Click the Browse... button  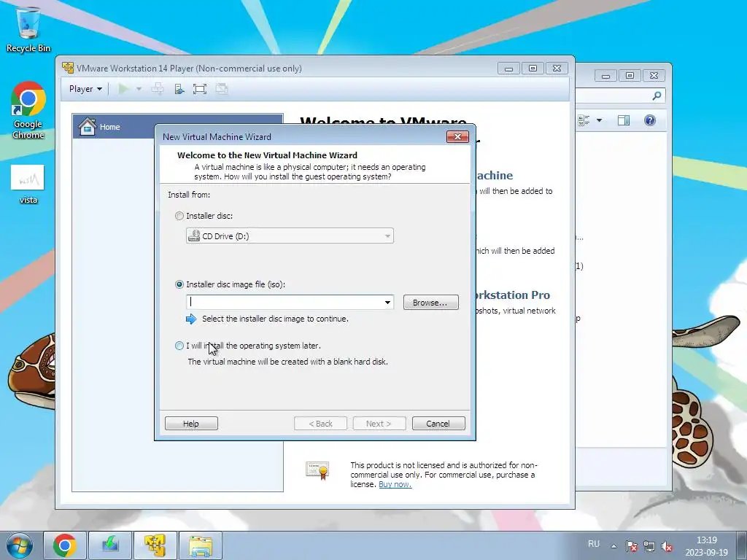[x=430, y=303]
